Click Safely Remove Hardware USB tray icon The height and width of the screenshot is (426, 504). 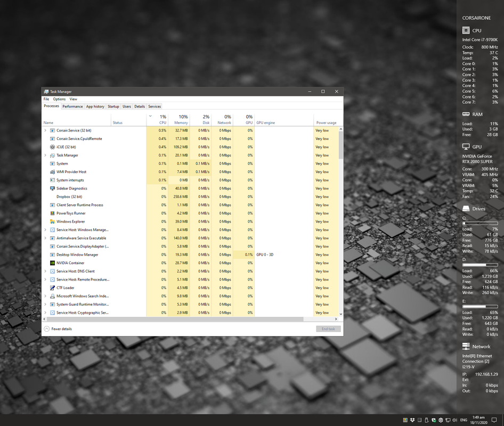point(427,420)
